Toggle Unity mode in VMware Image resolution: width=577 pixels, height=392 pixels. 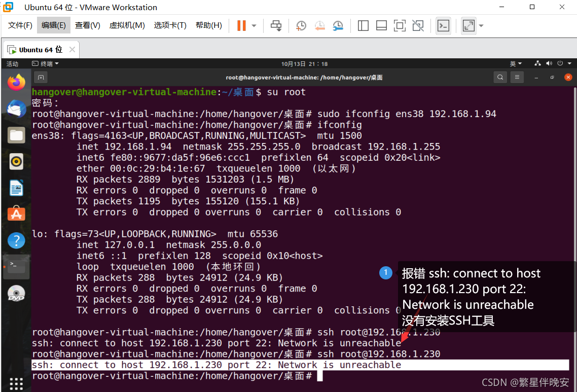(x=417, y=26)
